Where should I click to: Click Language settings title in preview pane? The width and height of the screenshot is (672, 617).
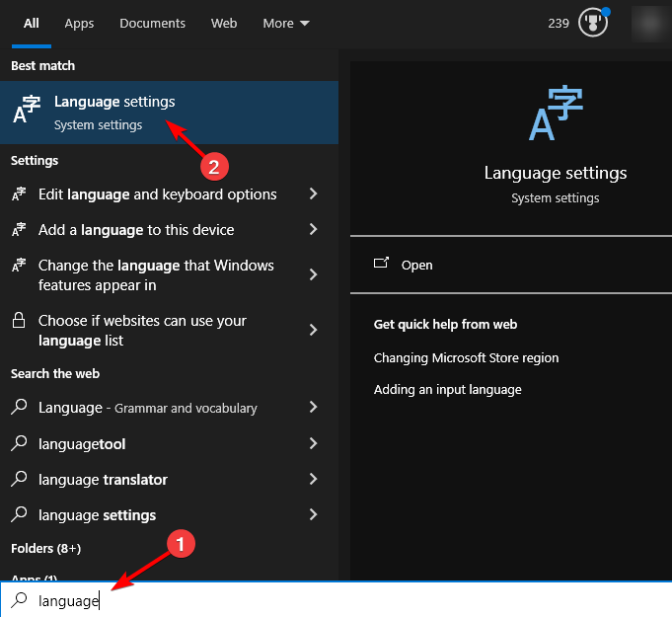pos(556,173)
